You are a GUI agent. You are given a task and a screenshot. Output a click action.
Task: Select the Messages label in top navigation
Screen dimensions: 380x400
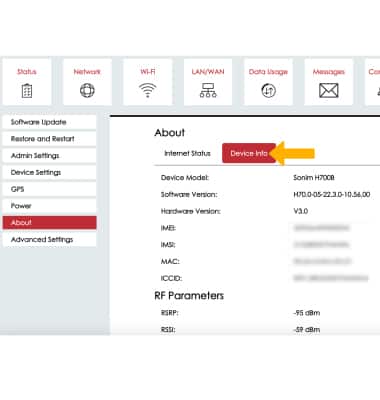pos(329,72)
